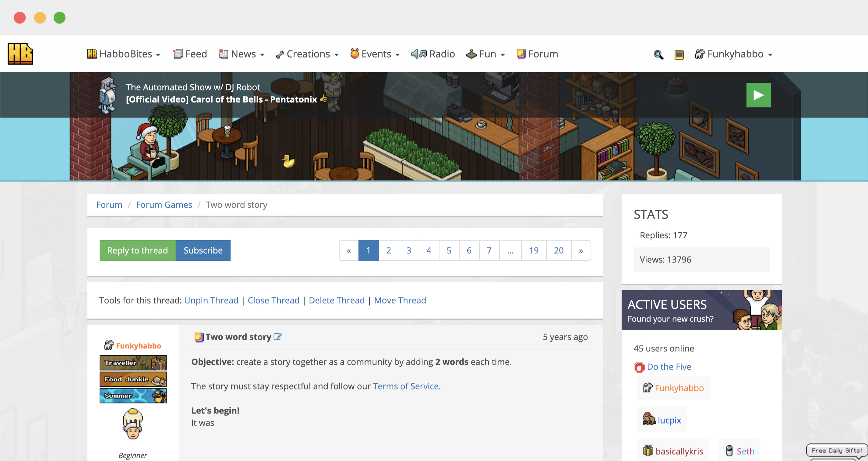
Task: Open the Terms of Service link
Action: point(405,386)
